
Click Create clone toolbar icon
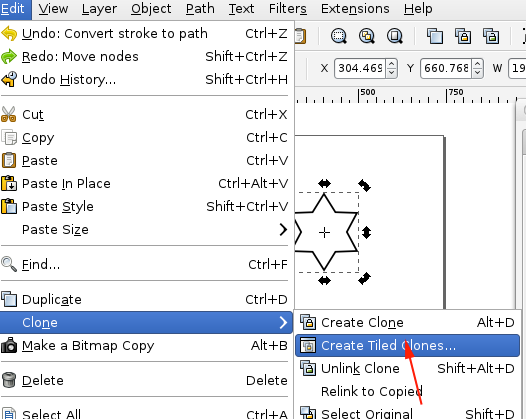point(463,36)
